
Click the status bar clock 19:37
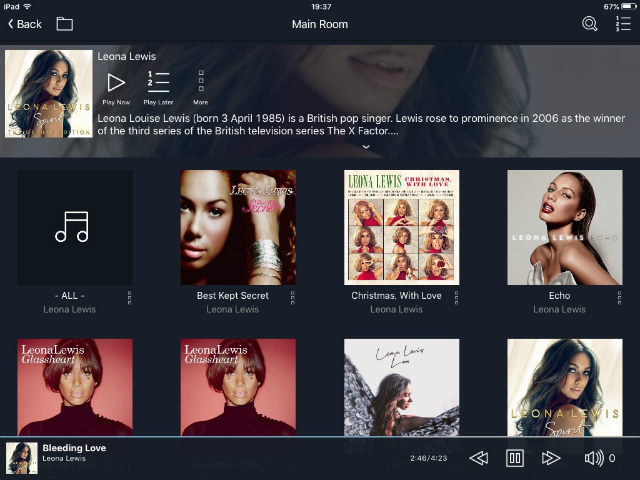coord(321,7)
